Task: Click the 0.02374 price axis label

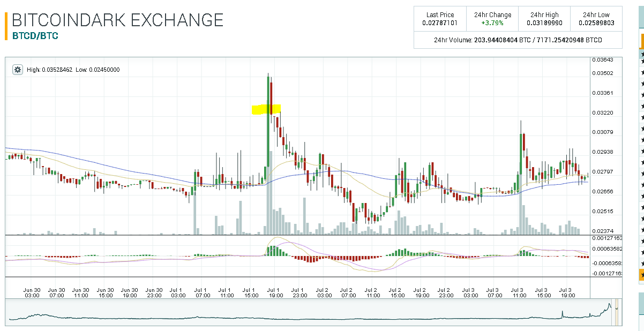Action: click(x=602, y=231)
